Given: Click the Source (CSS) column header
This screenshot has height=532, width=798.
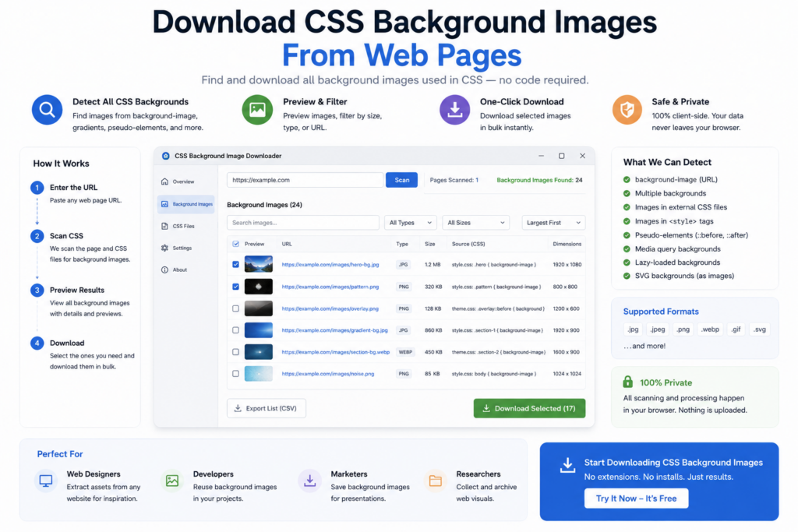Looking at the screenshot, I should 468,244.
